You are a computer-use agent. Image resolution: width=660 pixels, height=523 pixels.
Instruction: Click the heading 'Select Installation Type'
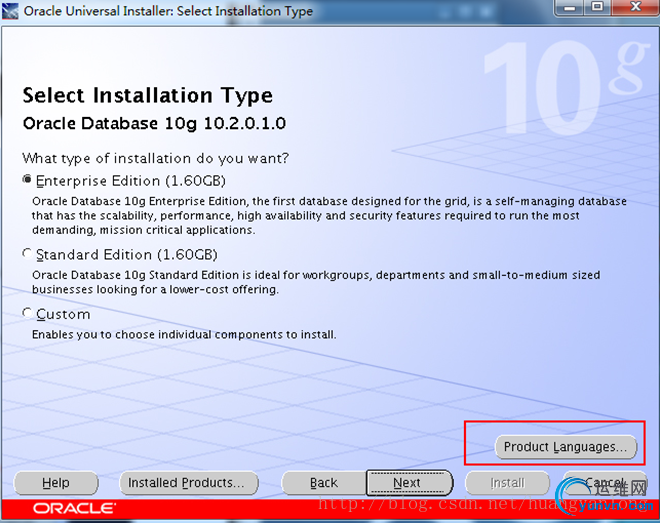[x=148, y=96]
